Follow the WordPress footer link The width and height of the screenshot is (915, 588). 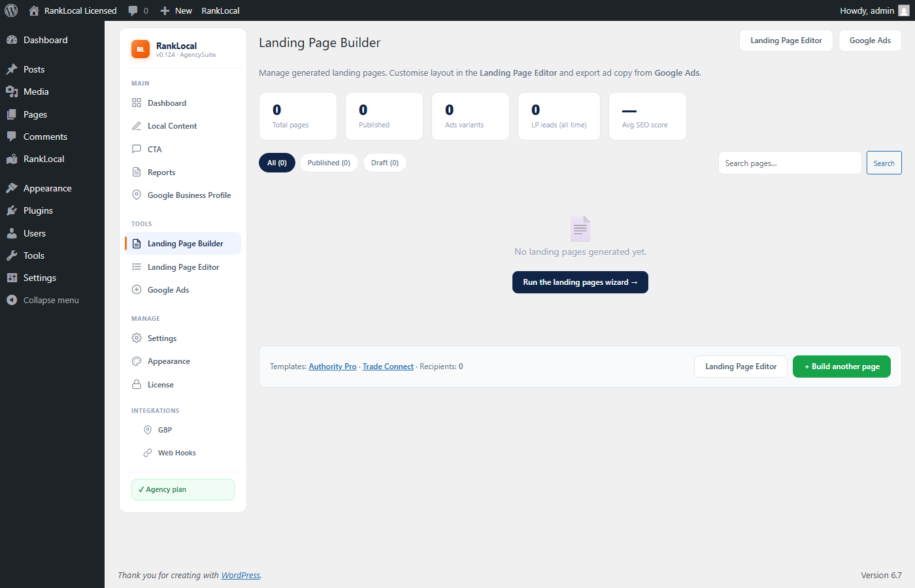(x=241, y=576)
